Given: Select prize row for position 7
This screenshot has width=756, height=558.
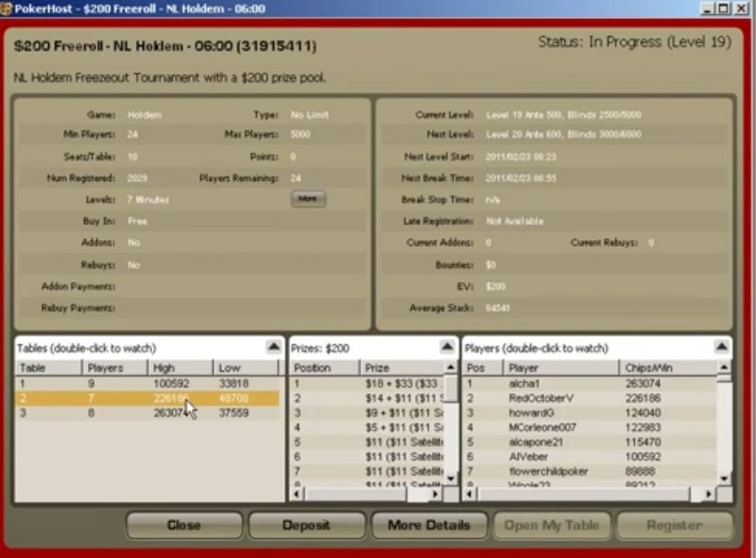Looking at the screenshot, I should (367, 472).
